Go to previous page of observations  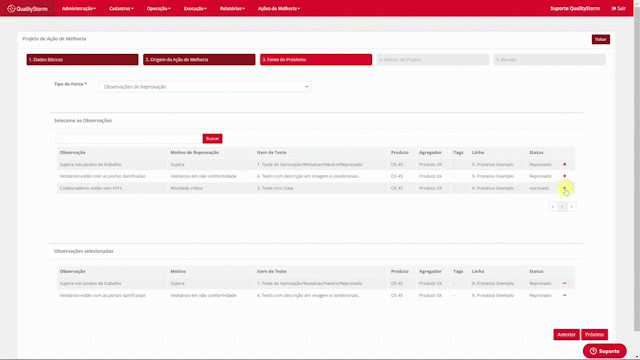point(553,207)
